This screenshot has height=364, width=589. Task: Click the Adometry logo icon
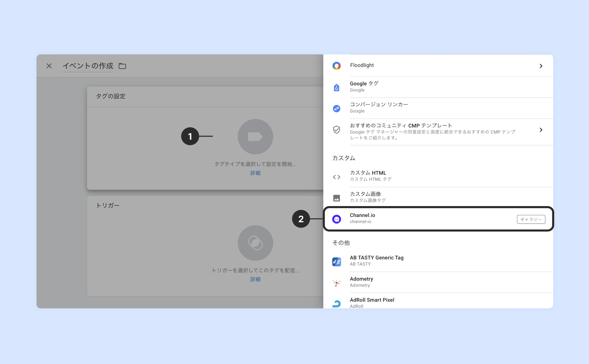337,283
